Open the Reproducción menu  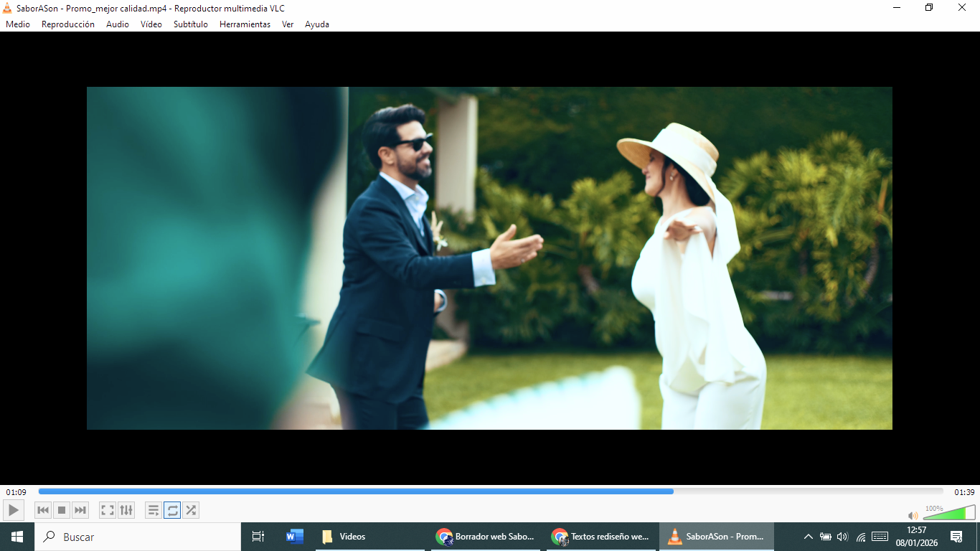(67, 24)
